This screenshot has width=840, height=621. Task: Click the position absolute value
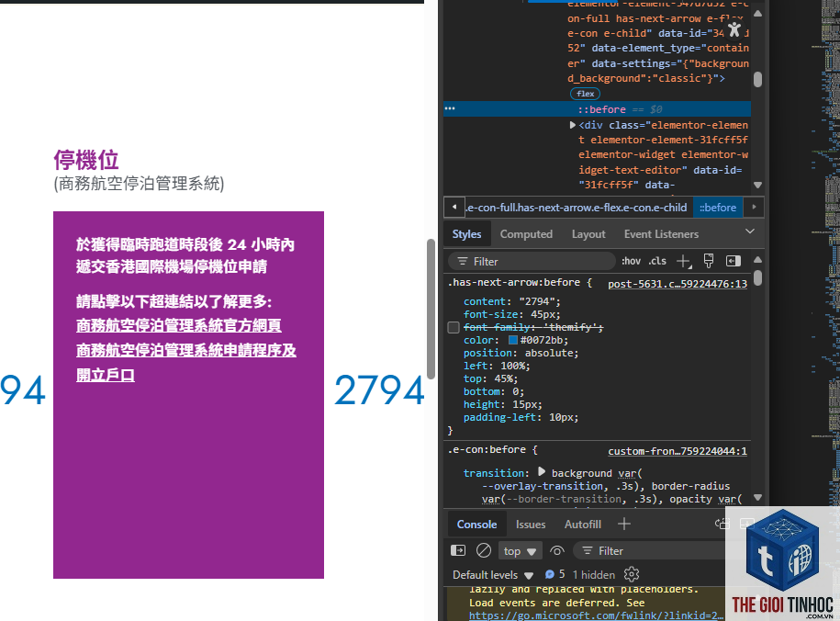pyautogui.click(x=551, y=353)
